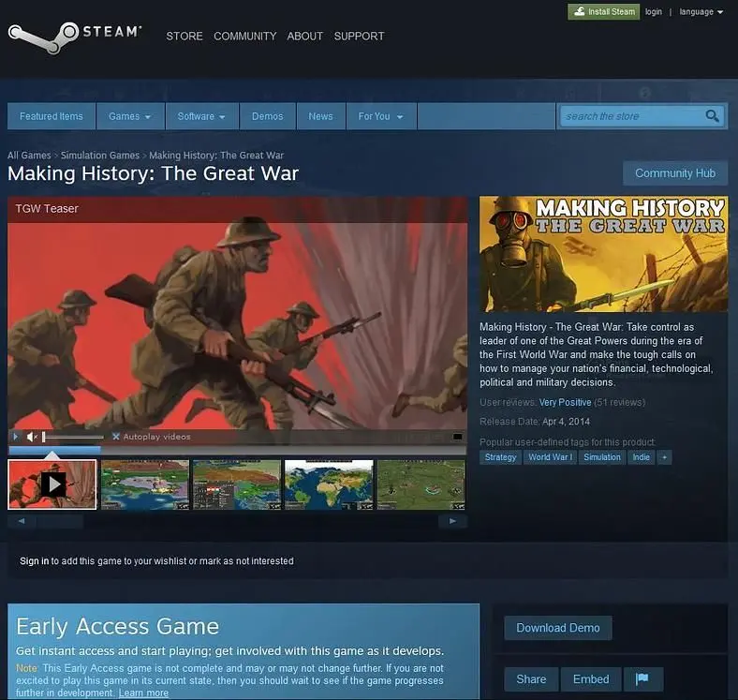Image resolution: width=738 pixels, height=700 pixels.
Task: Click the login link
Action: click(x=654, y=12)
